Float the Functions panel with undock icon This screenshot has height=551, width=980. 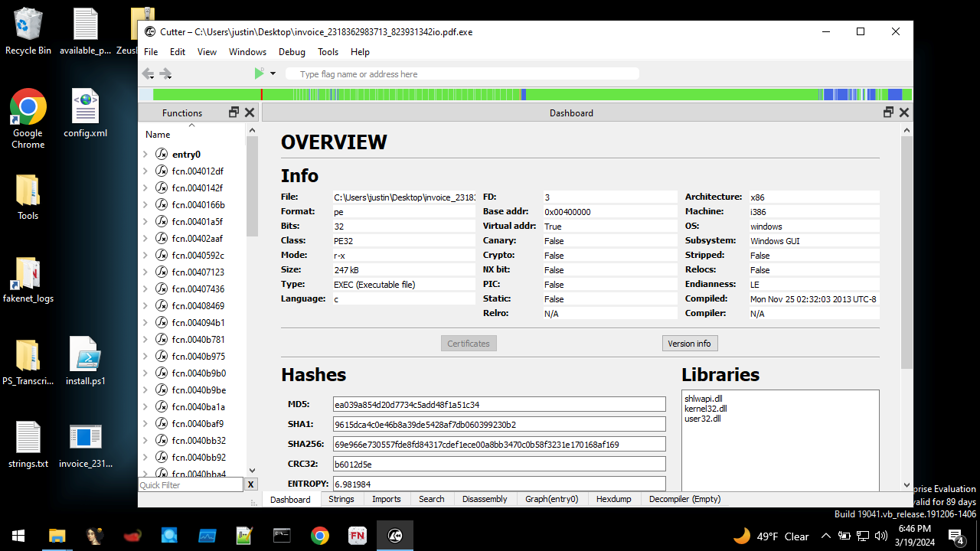coord(234,112)
